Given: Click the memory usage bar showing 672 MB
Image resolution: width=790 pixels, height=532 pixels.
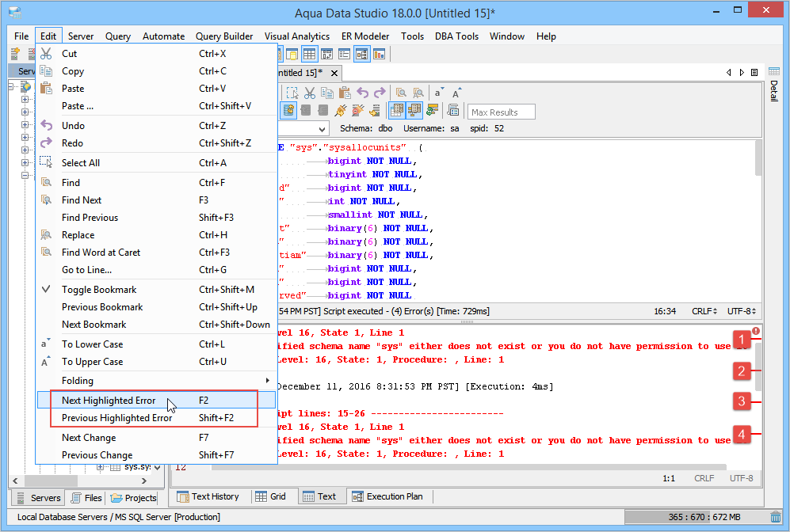Looking at the screenshot, I should [x=696, y=517].
